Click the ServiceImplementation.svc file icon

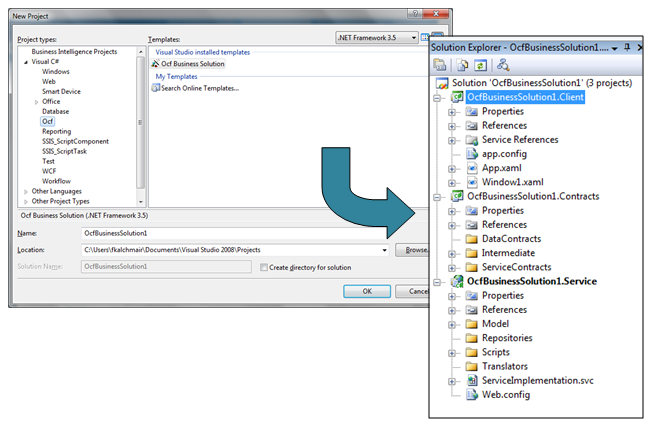tap(472, 380)
